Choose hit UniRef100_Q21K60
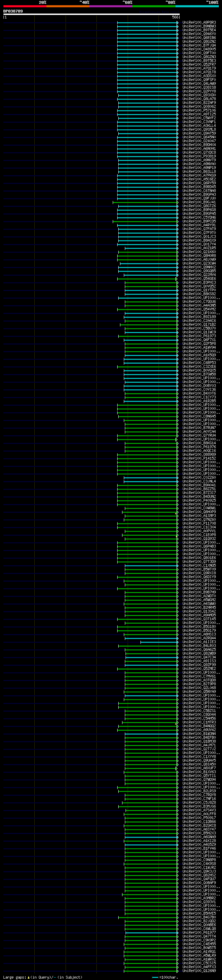The height and width of the screenshot is (980, 222). point(199,252)
